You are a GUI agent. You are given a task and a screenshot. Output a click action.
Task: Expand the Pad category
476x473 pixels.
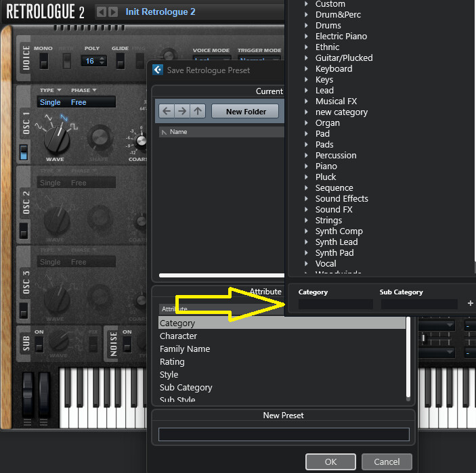(x=306, y=134)
